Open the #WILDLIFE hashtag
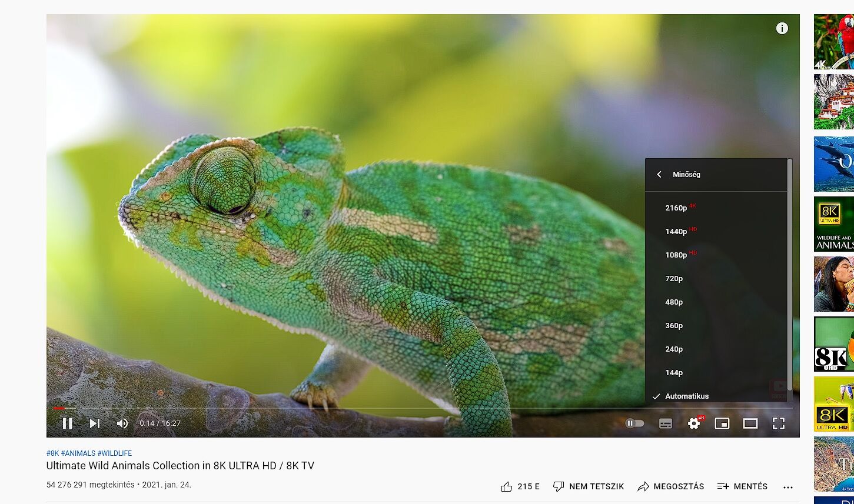Screen dimensions: 854x504 point(115,453)
